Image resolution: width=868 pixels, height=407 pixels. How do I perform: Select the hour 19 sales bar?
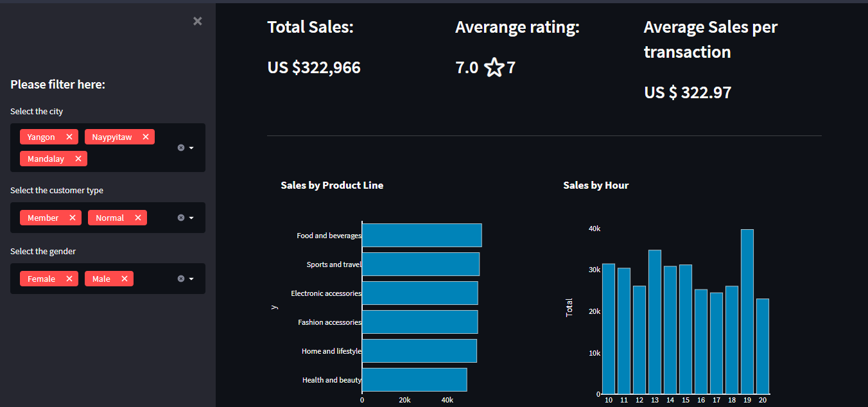(x=747, y=311)
